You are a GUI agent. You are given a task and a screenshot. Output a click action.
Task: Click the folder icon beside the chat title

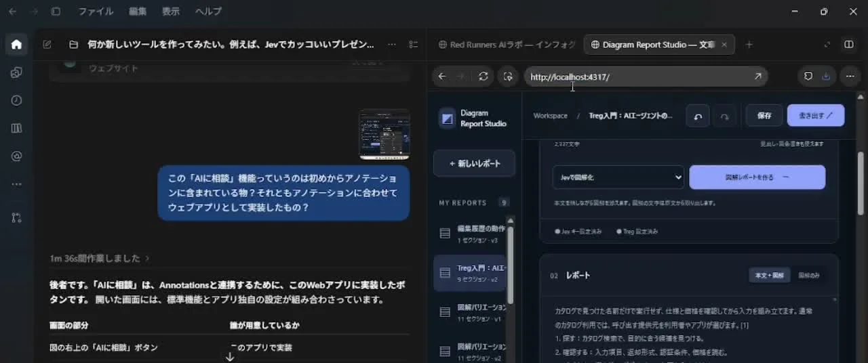(73, 45)
